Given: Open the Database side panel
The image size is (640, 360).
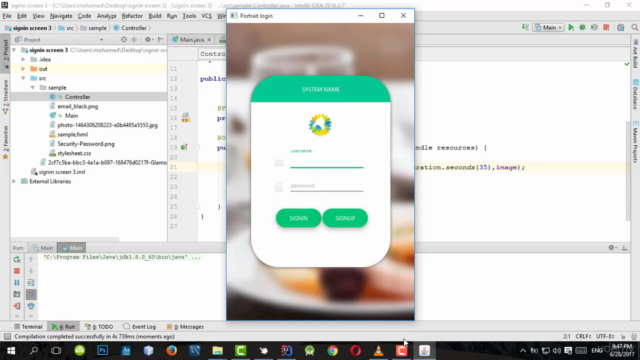Looking at the screenshot, I should pos(635,95).
